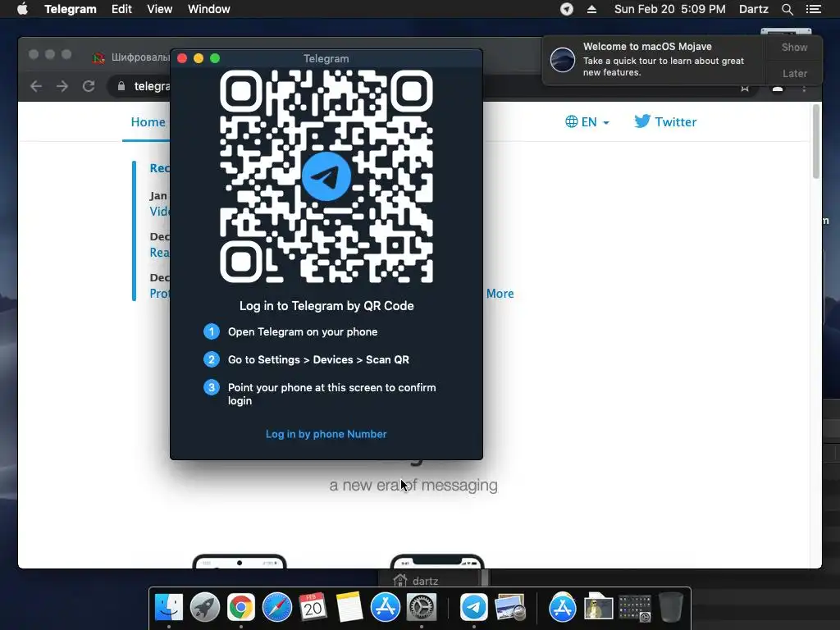Click the padlock icon in Chrome address bar

click(x=121, y=85)
